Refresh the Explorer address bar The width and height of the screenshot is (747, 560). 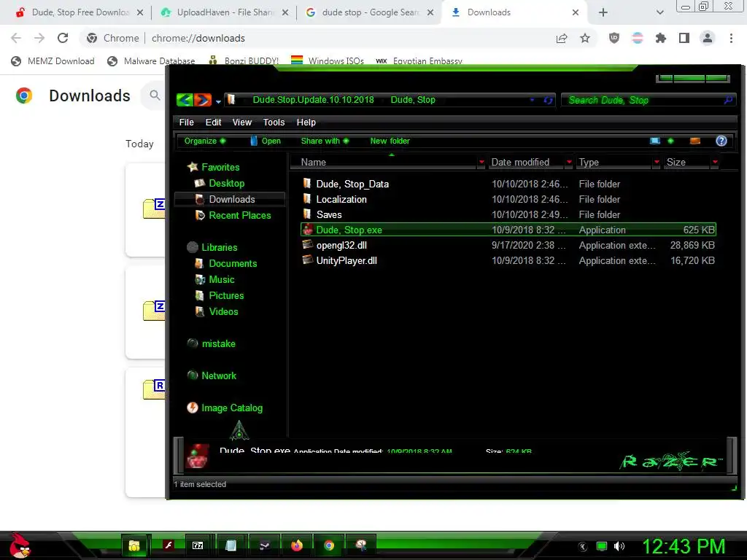(549, 100)
